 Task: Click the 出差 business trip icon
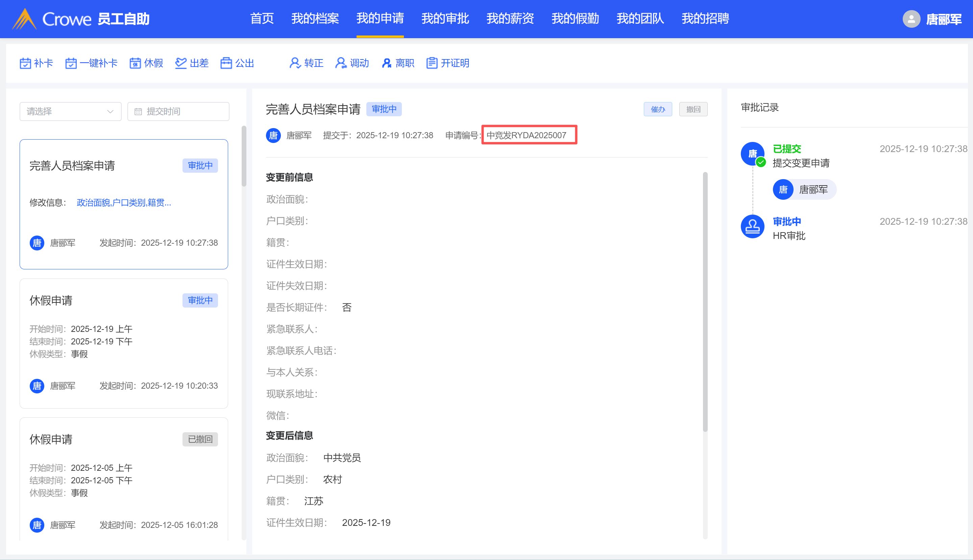tap(181, 63)
